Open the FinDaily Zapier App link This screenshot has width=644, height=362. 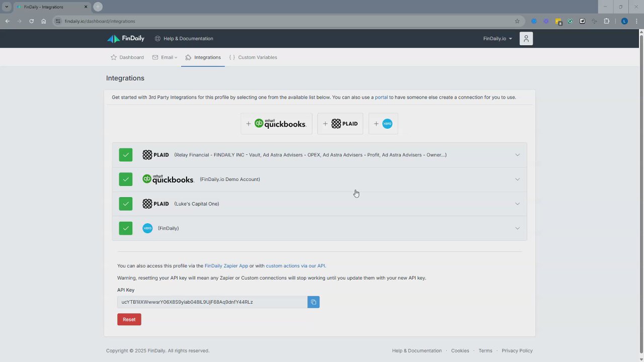tap(226, 266)
